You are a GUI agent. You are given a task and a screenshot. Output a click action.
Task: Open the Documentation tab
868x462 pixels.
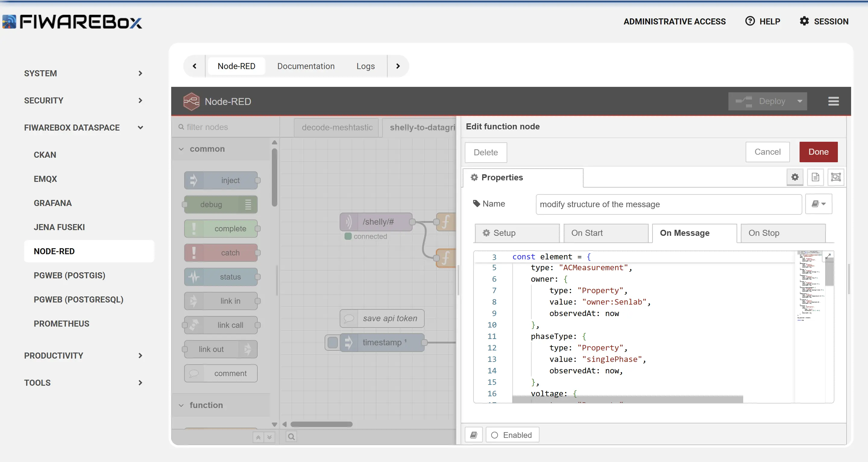pyautogui.click(x=306, y=66)
